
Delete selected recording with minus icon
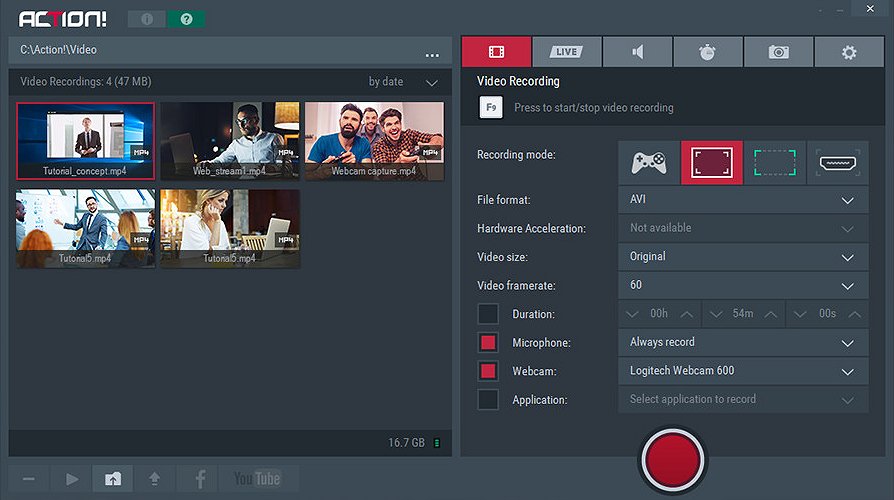click(29, 479)
